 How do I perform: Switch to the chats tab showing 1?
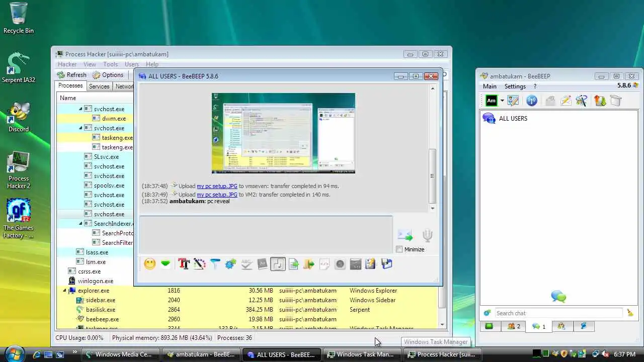(x=539, y=326)
